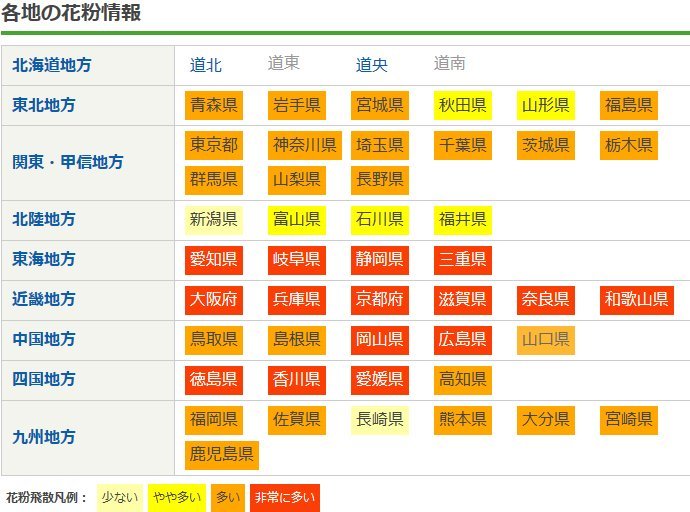Viewport: 690px width, 512px height.
Task: Select the 長野県 prefecture link
Action: coord(379,179)
